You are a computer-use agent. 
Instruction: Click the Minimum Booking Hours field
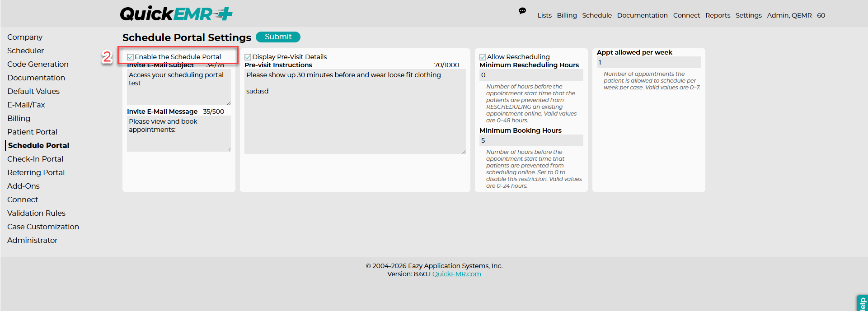point(531,140)
